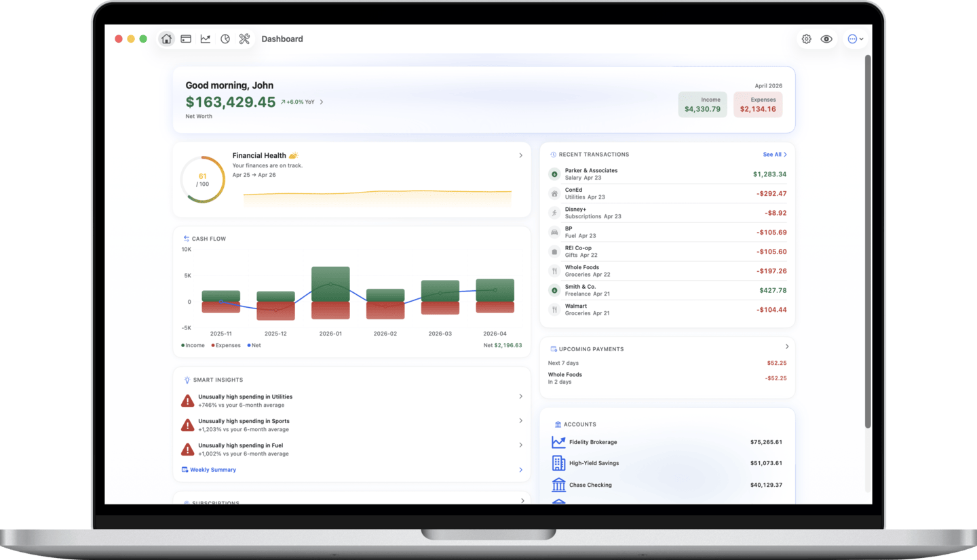The width and height of the screenshot is (977, 560).
Task: Open the accounts card icon in toolbar
Action: coord(186,39)
